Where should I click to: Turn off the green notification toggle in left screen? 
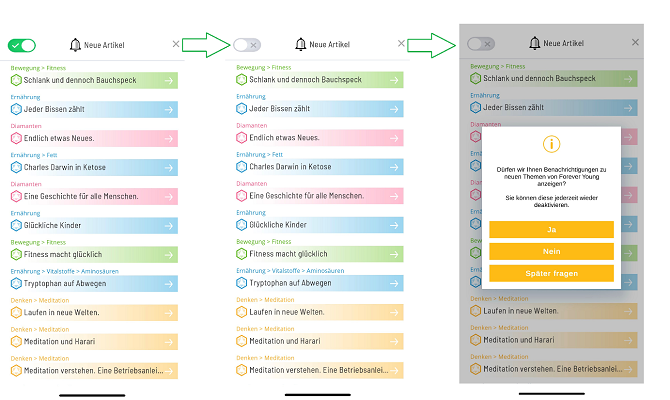[x=22, y=45]
